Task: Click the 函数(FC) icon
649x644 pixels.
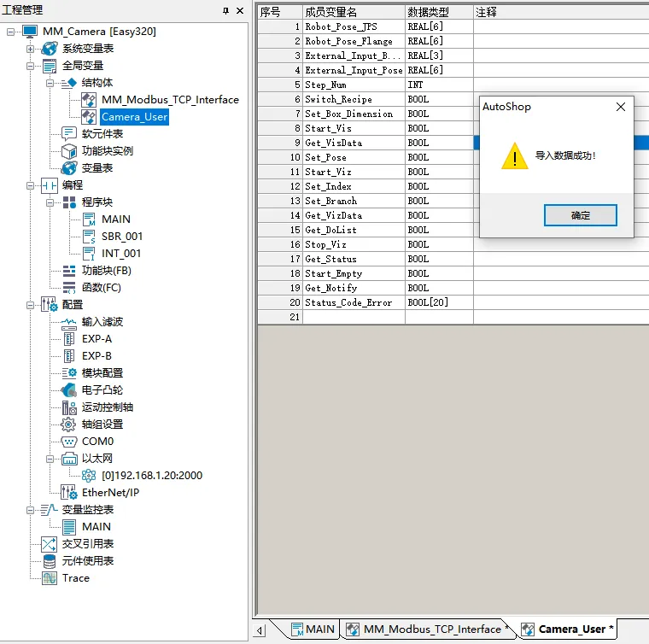Action: pos(68,288)
